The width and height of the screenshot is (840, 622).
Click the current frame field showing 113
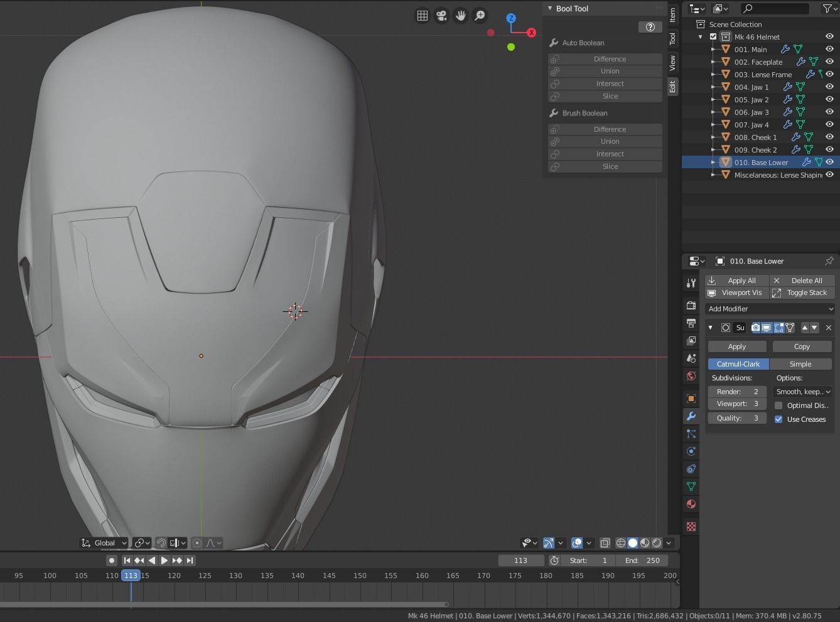(520, 560)
